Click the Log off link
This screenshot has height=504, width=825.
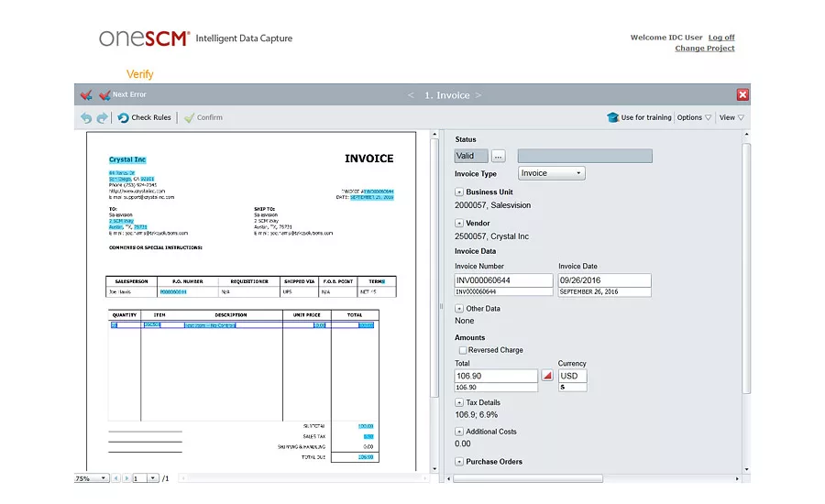point(721,38)
